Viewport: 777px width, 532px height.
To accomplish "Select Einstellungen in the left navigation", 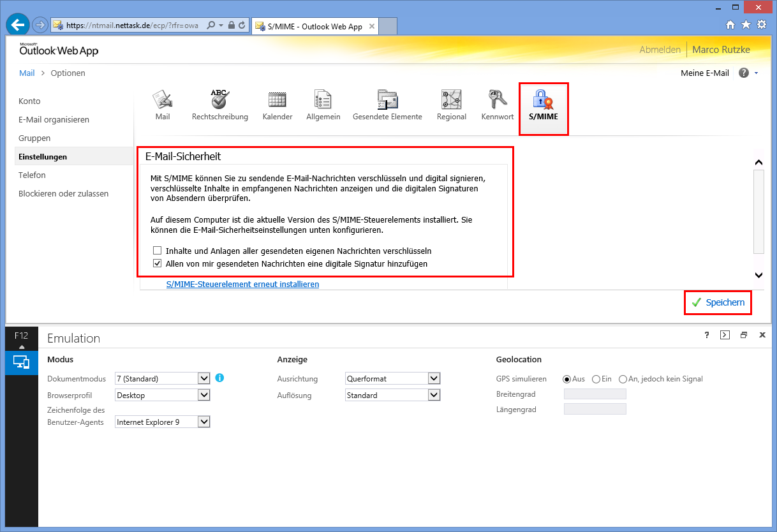I will click(73, 156).
